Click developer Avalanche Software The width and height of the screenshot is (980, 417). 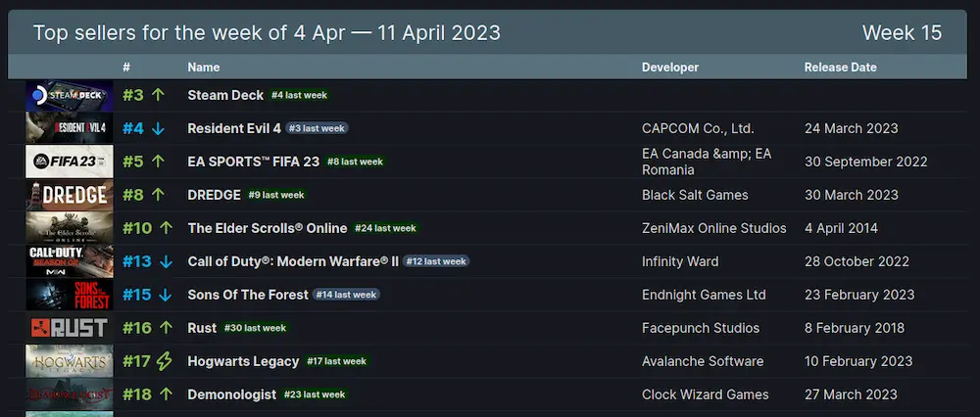tap(703, 361)
